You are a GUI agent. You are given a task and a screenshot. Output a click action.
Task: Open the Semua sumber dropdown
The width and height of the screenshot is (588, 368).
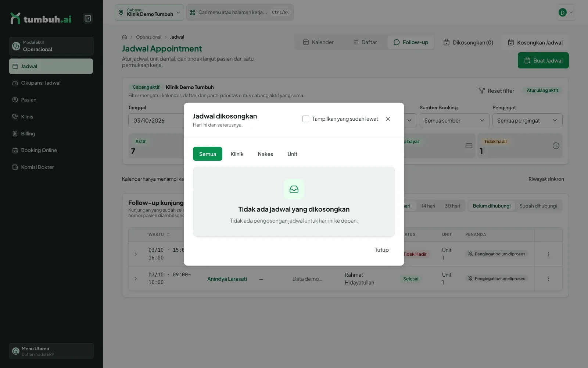coord(455,120)
